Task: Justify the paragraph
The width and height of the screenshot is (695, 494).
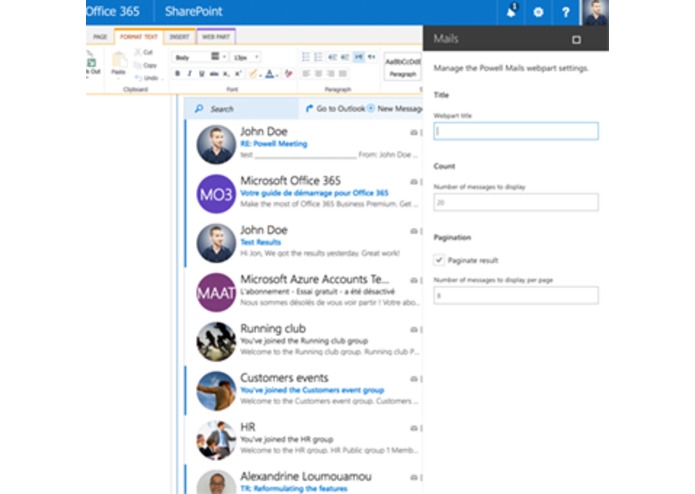Action: click(x=343, y=74)
